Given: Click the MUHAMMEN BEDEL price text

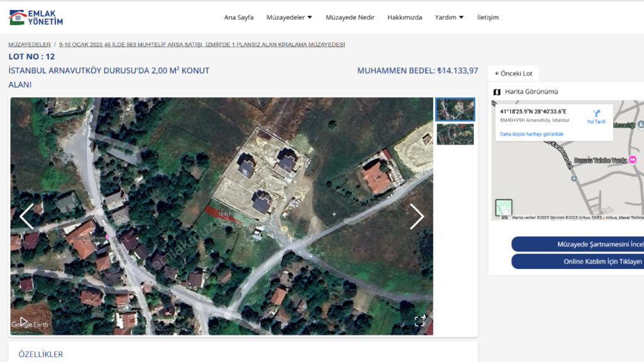Looking at the screenshot, I should pos(418,70).
